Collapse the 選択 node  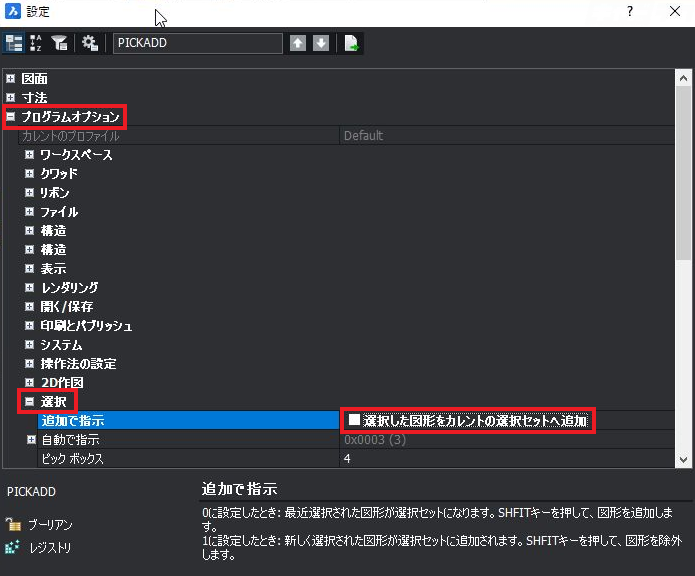pos(29,401)
